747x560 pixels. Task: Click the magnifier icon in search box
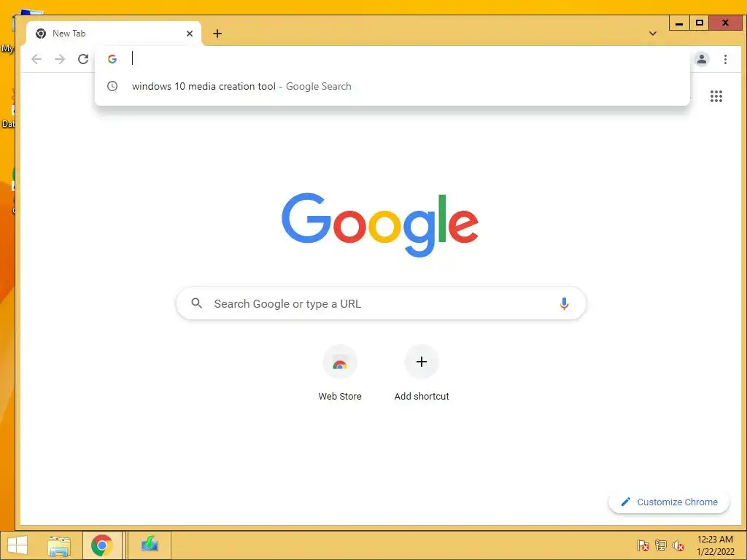coord(196,303)
